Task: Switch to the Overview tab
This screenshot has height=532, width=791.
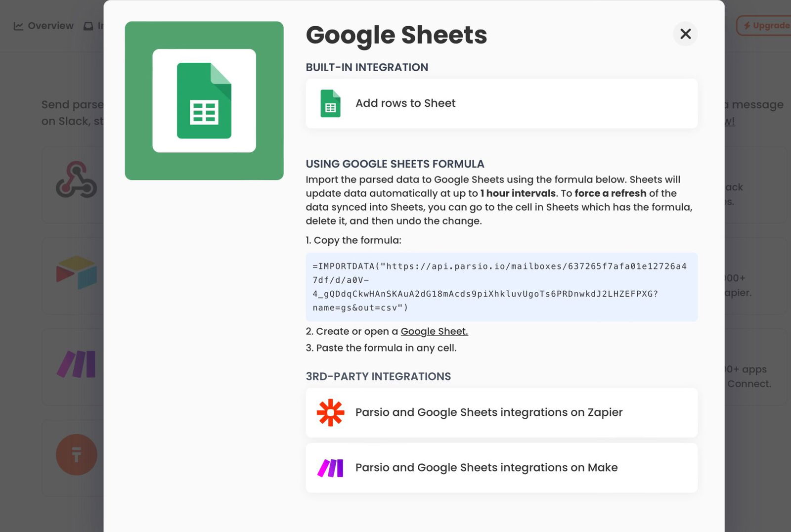Action: 44,26
